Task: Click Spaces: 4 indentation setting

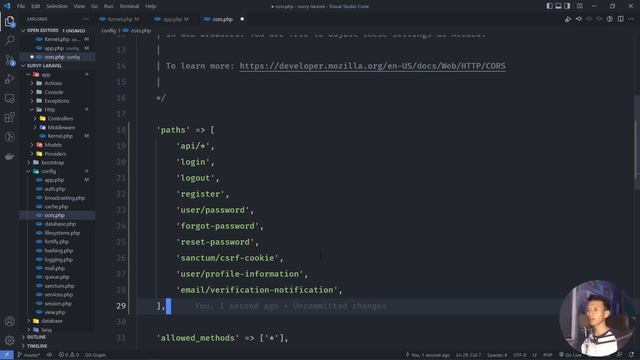Action: point(497,355)
